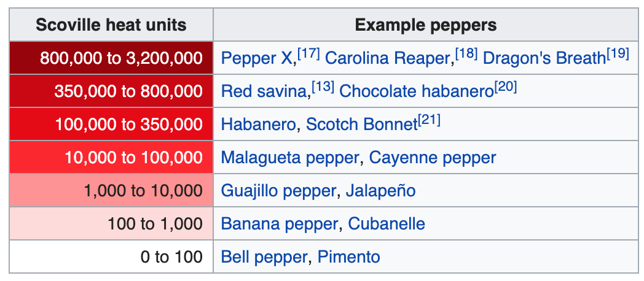
Task: Click reference 18 after Carolina Reaper
Action: tap(468, 54)
